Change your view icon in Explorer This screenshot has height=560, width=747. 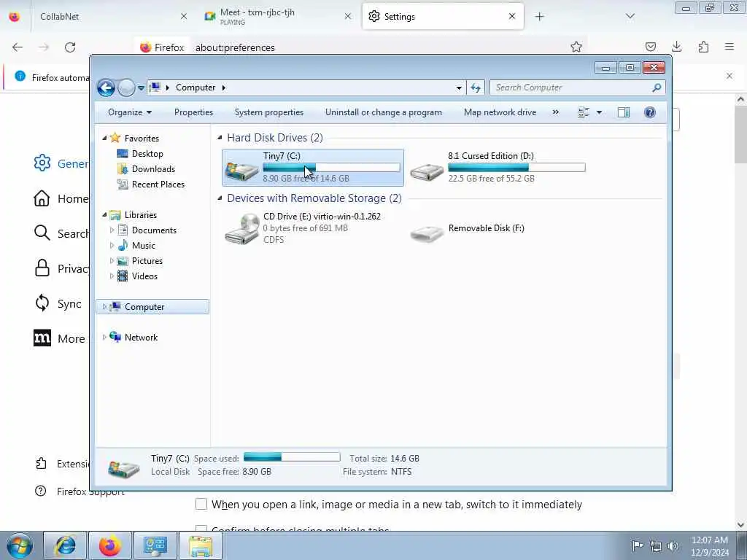click(x=584, y=112)
